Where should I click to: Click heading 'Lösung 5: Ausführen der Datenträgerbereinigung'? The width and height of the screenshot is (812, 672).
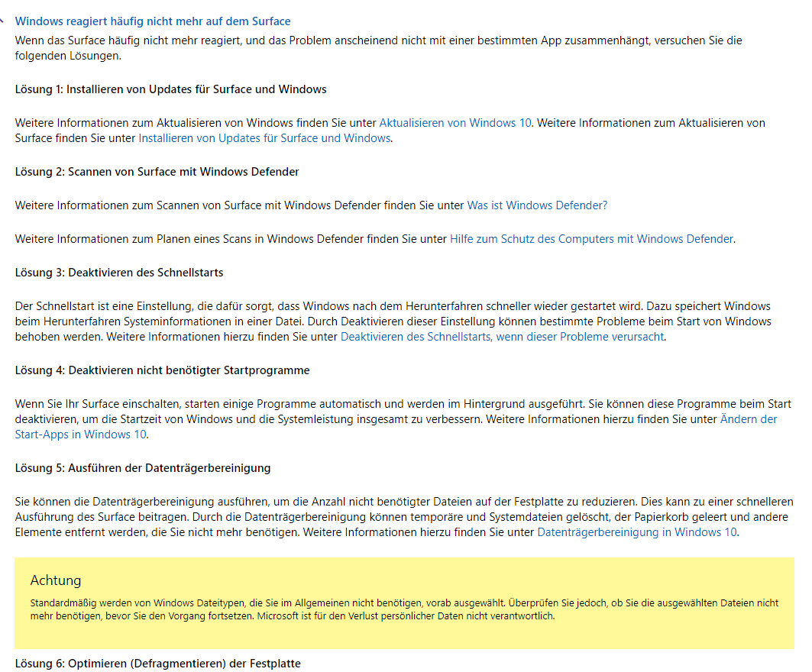click(x=143, y=468)
